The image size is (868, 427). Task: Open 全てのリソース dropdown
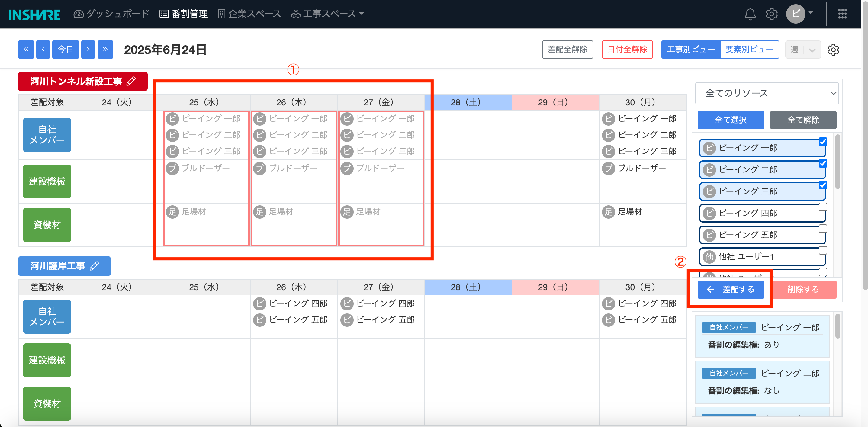pos(767,93)
